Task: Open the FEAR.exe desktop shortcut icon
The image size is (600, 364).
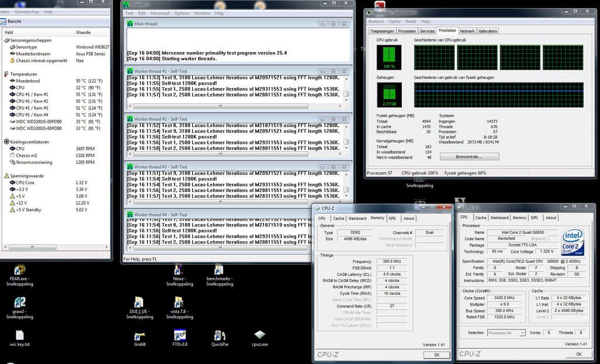Action: pos(19,270)
